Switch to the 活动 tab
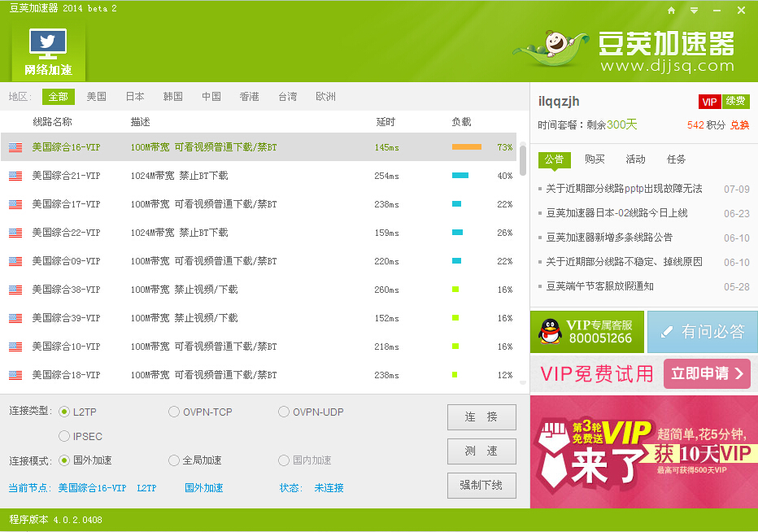The width and height of the screenshot is (758, 532). (635, 159)
